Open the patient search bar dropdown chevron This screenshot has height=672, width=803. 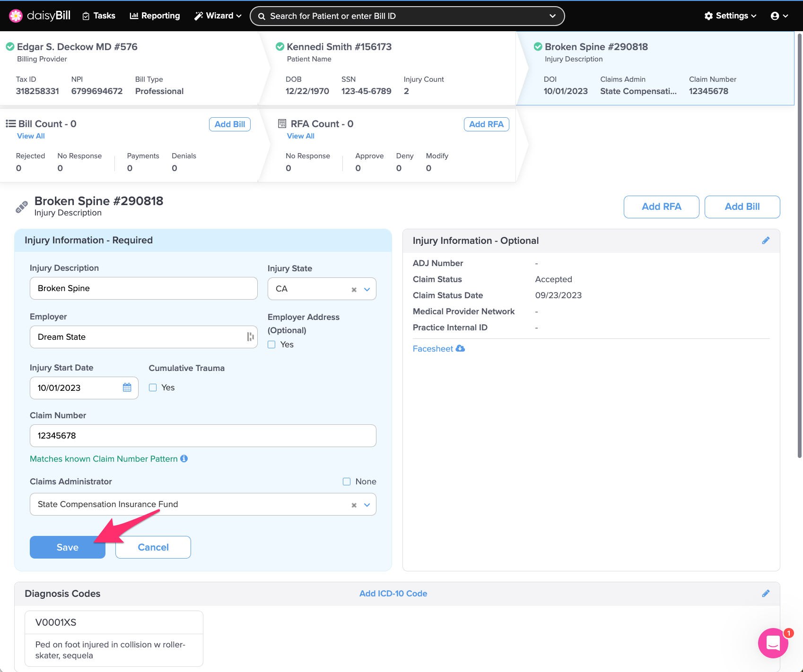pos(552,16)
